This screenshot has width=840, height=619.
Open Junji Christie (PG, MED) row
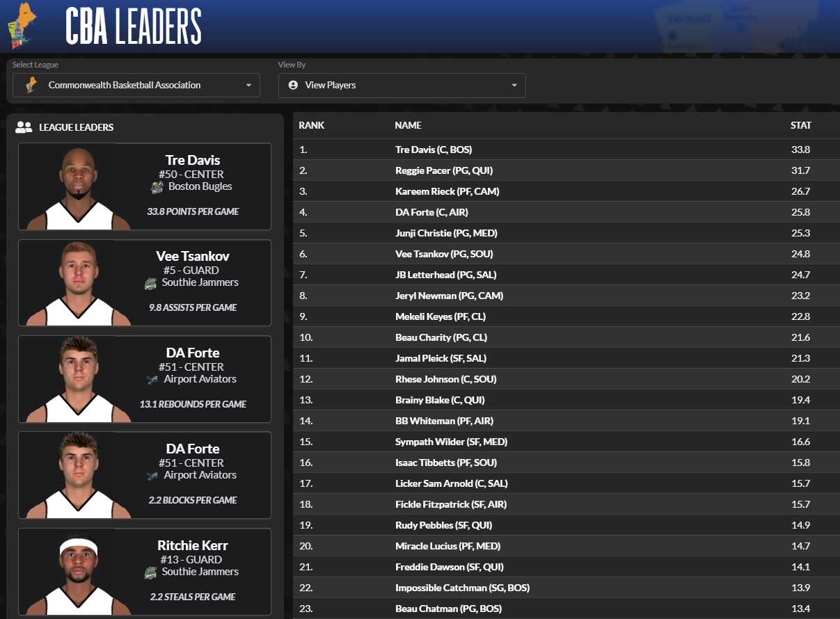pyautogui.click(x=566, y=233)
